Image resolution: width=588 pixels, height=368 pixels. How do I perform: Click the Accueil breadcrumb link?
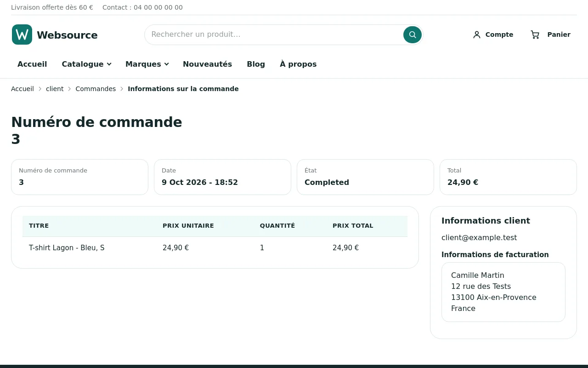[23, 89]
